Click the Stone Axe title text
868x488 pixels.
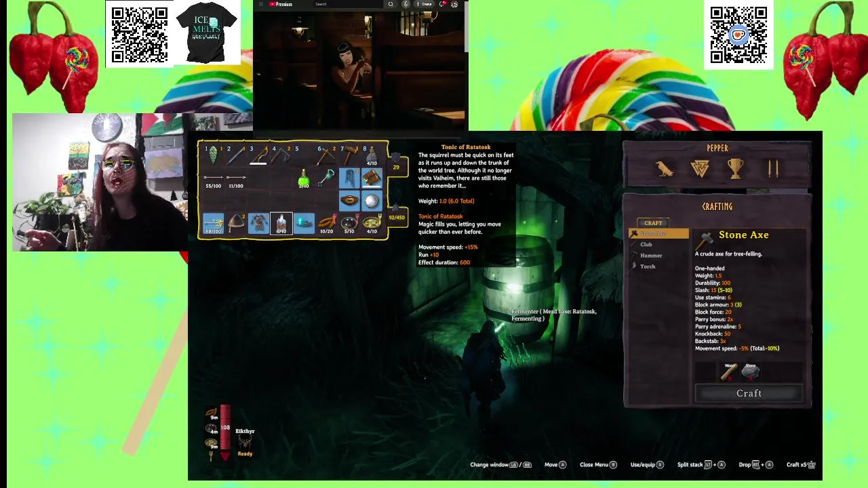pyautogui.click(x=743, y=235)
